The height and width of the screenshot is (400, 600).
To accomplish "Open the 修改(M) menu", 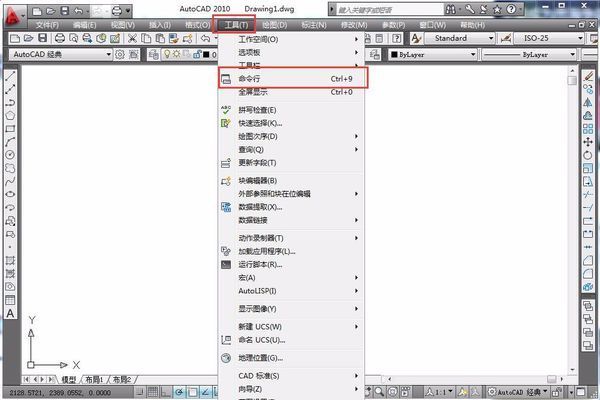I will coord(354,25).
